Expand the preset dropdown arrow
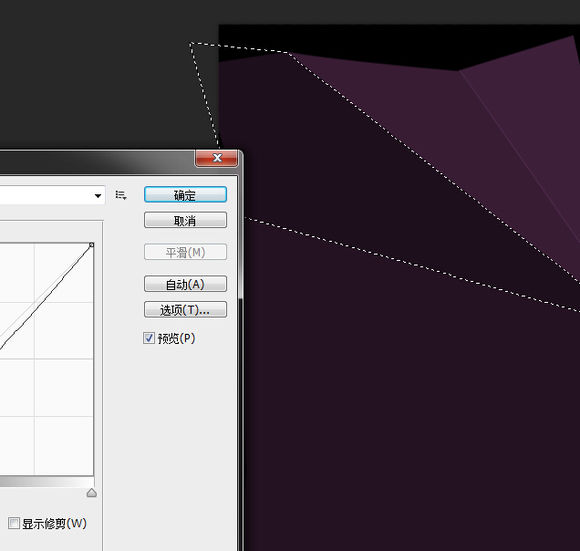 point(98,196)
